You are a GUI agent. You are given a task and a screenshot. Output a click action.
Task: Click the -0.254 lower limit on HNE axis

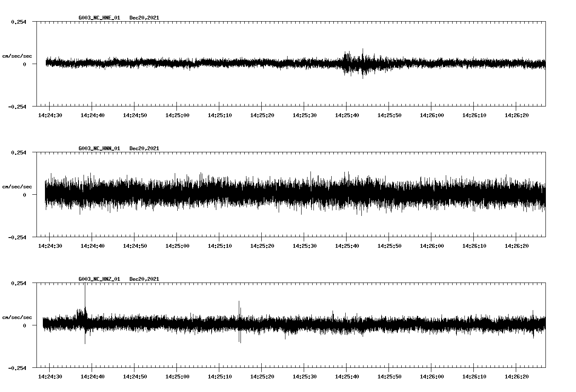point(17,106)
